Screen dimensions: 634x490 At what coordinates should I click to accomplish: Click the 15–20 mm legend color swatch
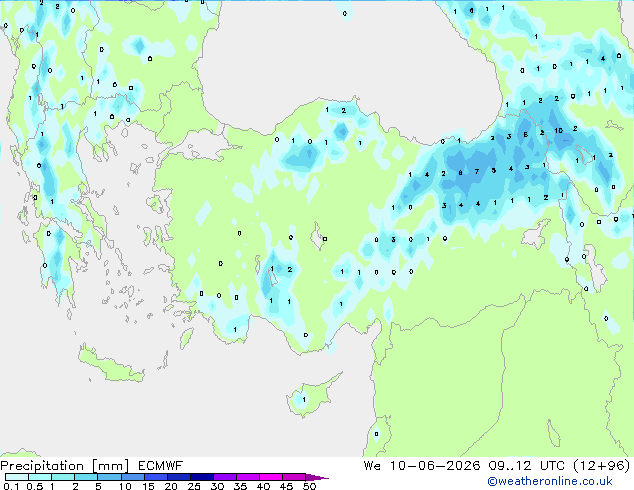tap(156, 477)
